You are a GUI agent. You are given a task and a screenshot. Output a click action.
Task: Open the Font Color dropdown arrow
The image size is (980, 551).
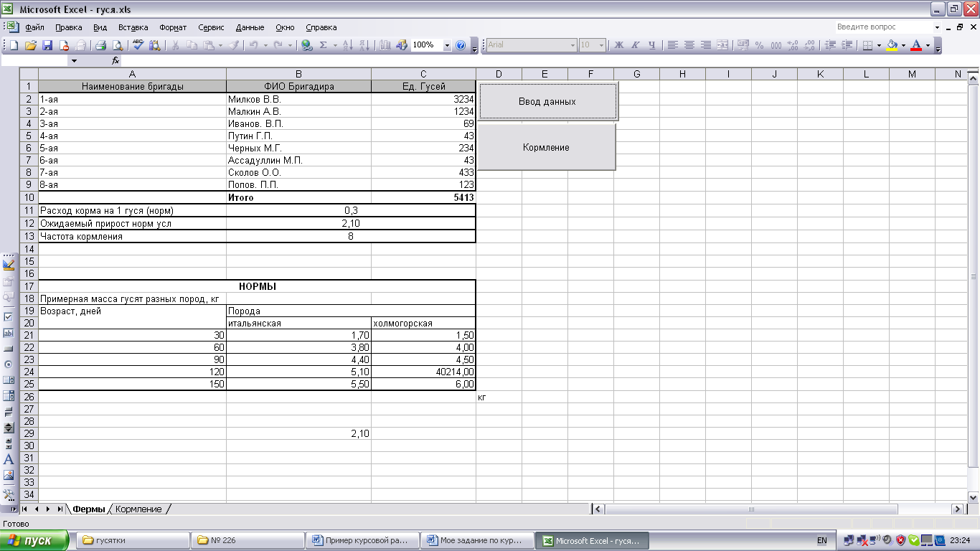(928, 45)
